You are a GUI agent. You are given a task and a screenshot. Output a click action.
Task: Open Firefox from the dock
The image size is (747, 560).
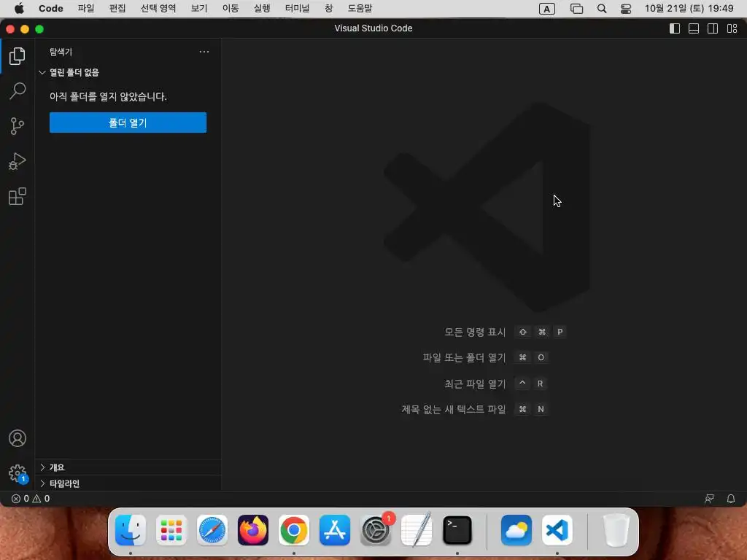253,530
